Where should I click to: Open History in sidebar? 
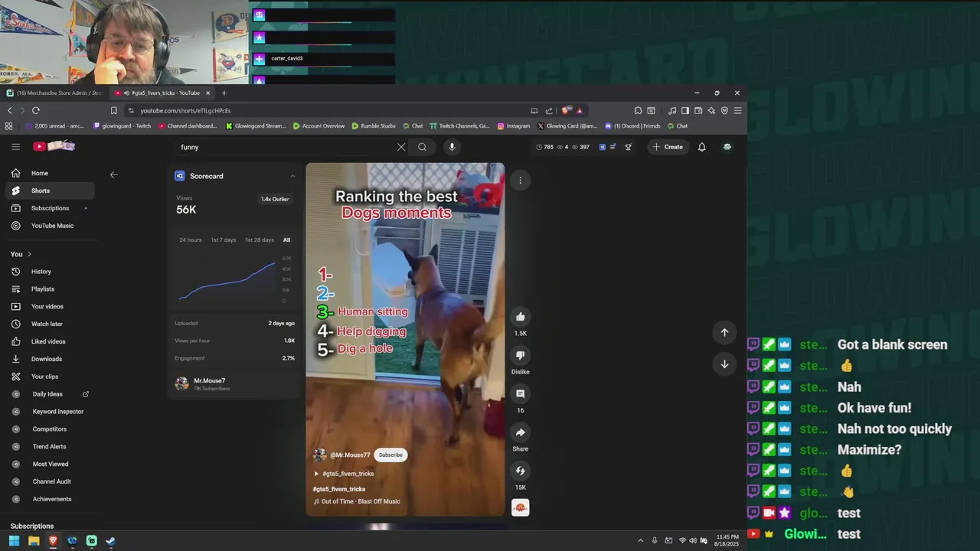(x=51, y=272)
